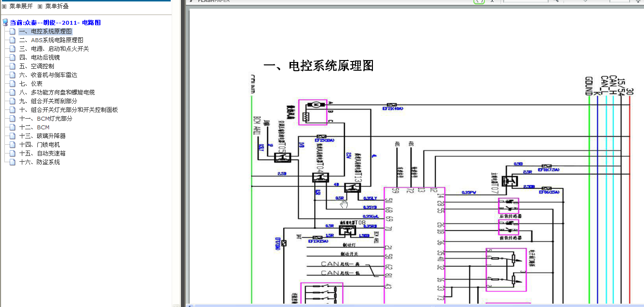Click page icon beside 五、空调控制

coord(13,66)
